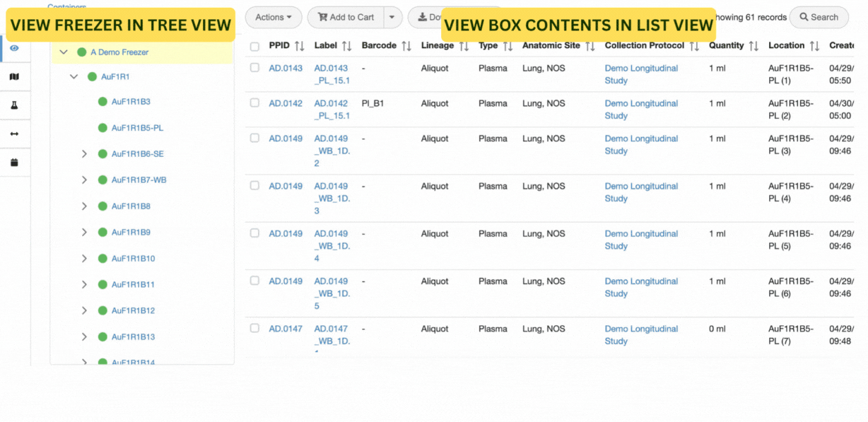The height and width of the screenshot is (422, 868).
Task: Open the map view sidebar icon
Action: pos(14,76)
